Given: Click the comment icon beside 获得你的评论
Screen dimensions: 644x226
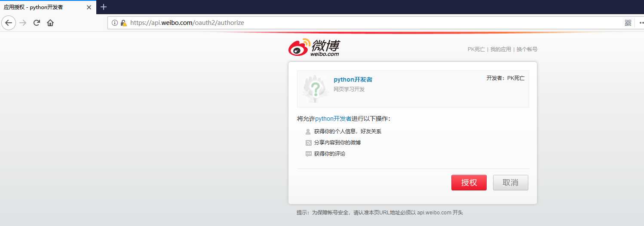Looking at the screenshot, I should (308, 154).
